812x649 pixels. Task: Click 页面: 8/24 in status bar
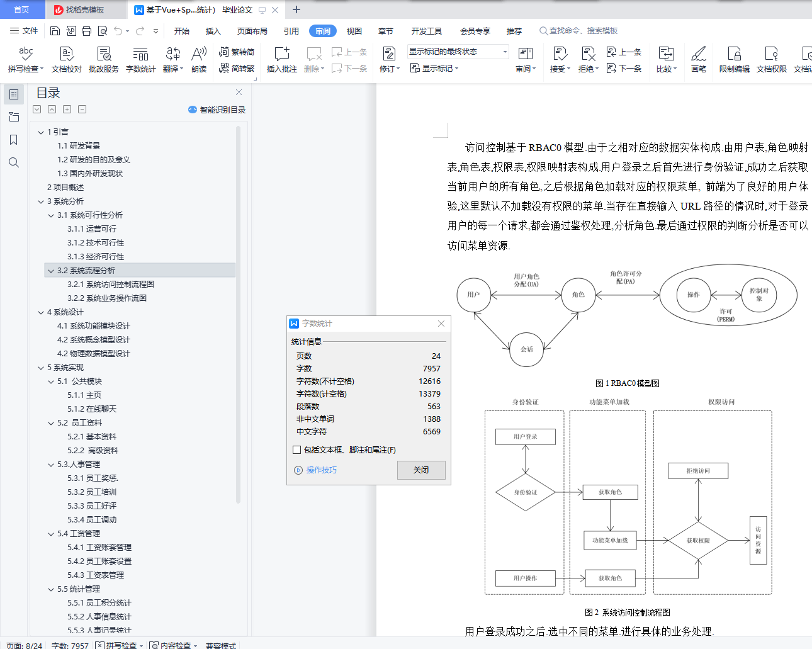pyautogui.click(x=25, y=645)
